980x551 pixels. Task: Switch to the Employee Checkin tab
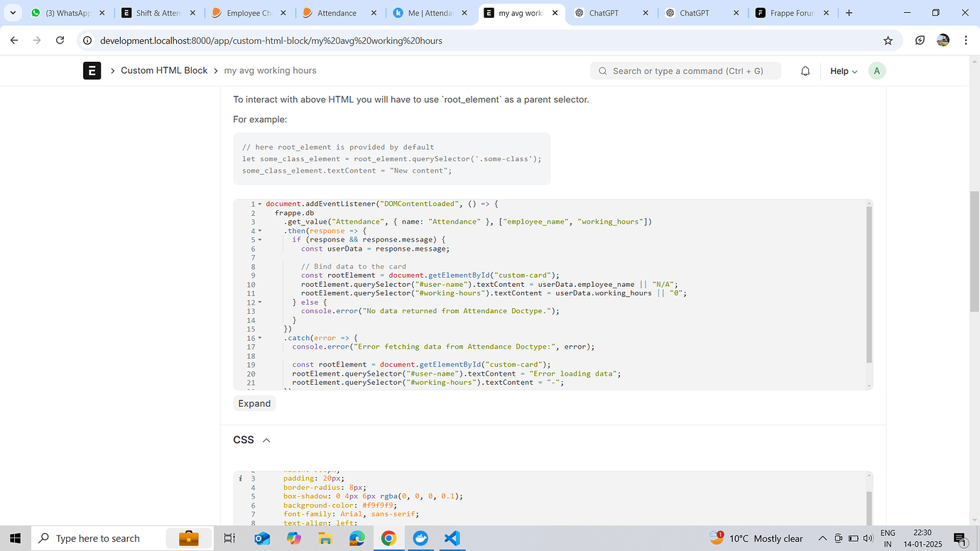coord(249,13)
